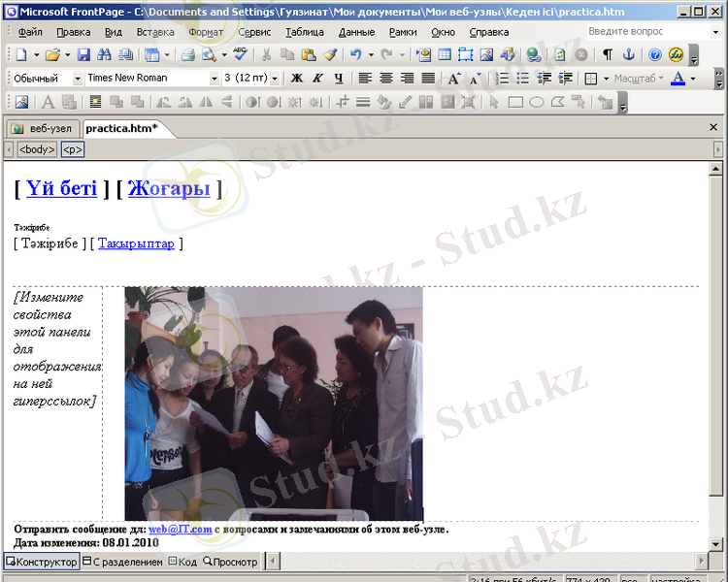Run spell check from the toolbar

pos(239,55)
